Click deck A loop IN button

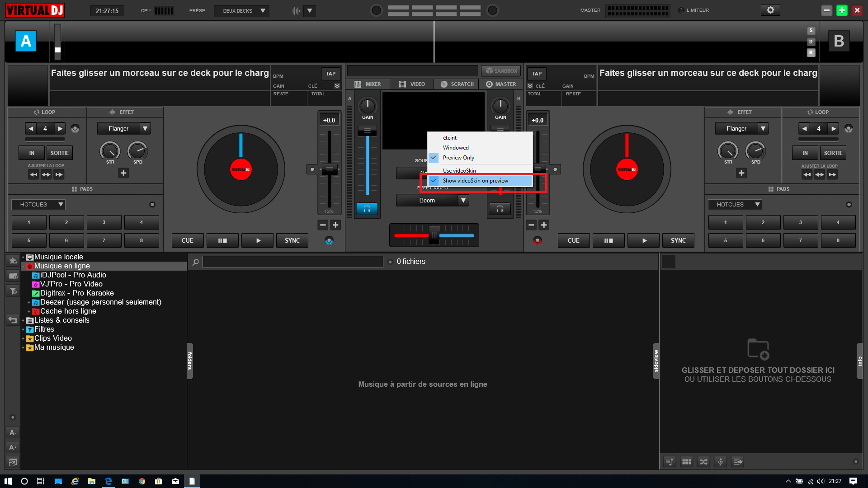pos(32,153)
